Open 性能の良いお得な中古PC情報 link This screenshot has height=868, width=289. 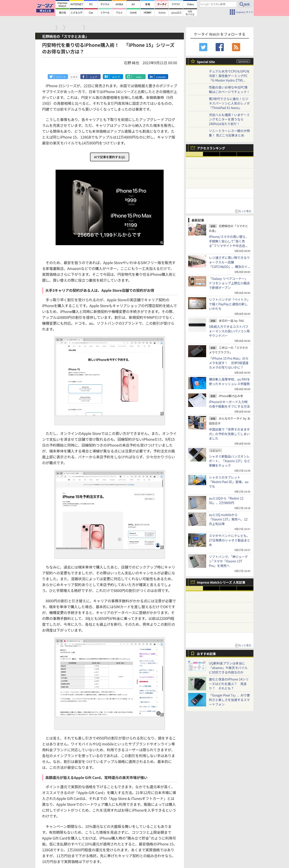pyautogui.click(x=229, y=89)
